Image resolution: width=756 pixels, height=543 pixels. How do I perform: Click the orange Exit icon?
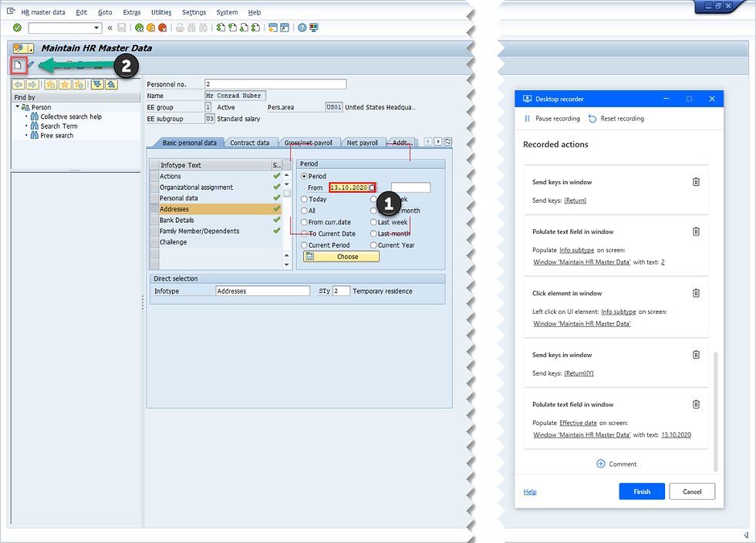[151, 28]
